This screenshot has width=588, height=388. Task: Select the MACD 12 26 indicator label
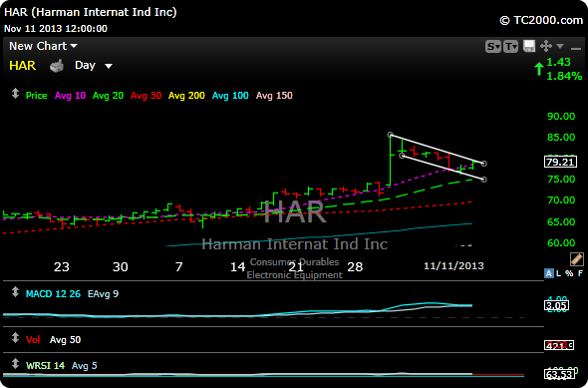53,294
